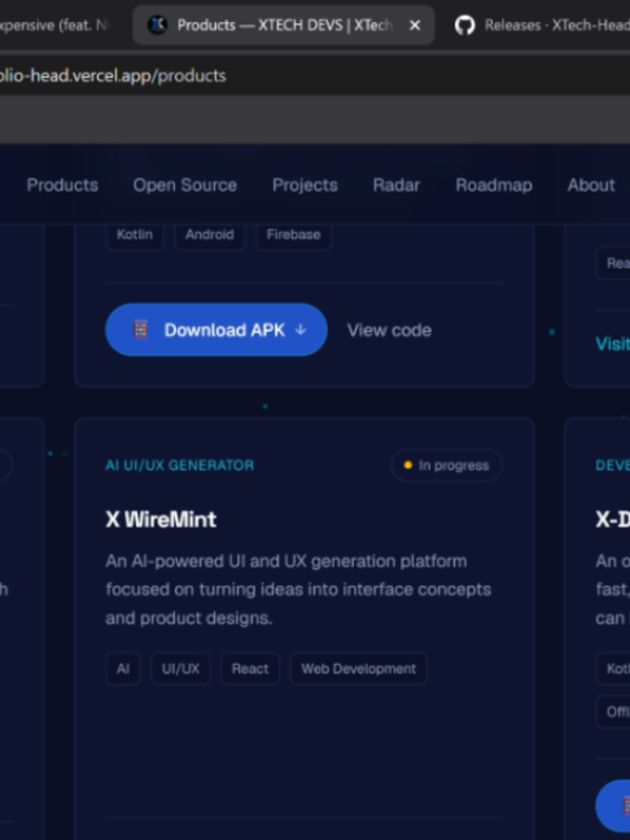The height and width of the screenshot is (840, 630).
Task: Click the Kotlin tag chip
Action: coord(135,235)
